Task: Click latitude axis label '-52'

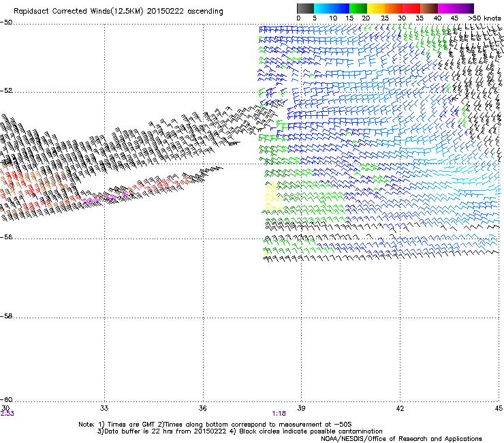Action: coord(6,91)
